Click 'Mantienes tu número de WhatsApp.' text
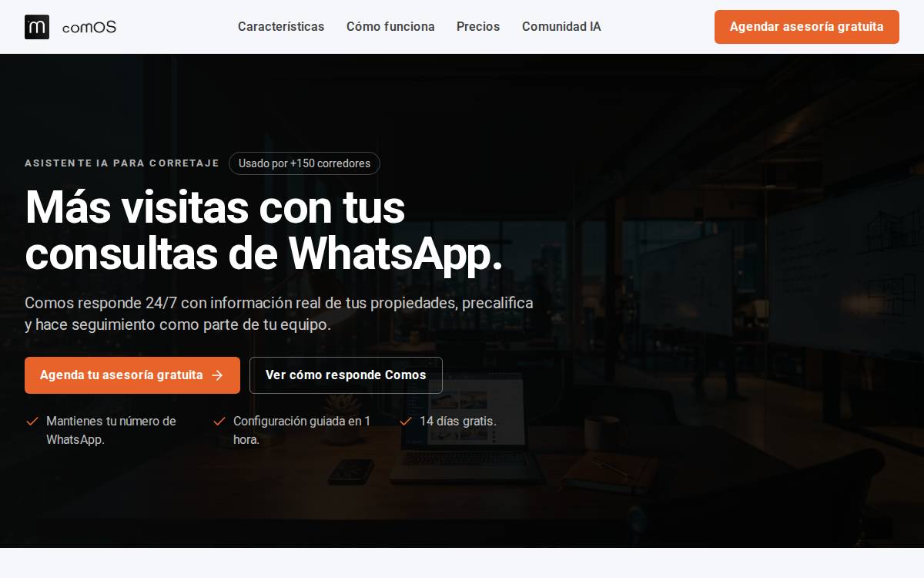The height and width of the screenshot is (578, 924). (x=111, y=431)
